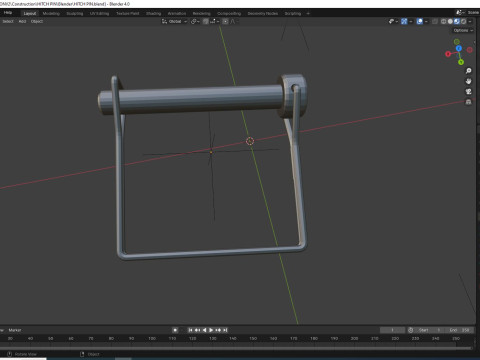Jump to next keyframe
480x360 pixels.
218,330
